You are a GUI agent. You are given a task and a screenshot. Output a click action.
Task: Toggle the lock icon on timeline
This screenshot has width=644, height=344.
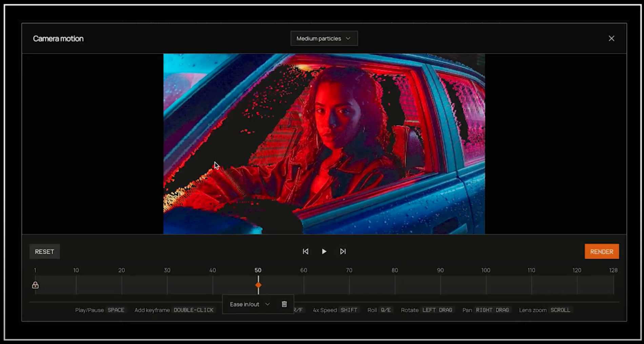[35, 285]
